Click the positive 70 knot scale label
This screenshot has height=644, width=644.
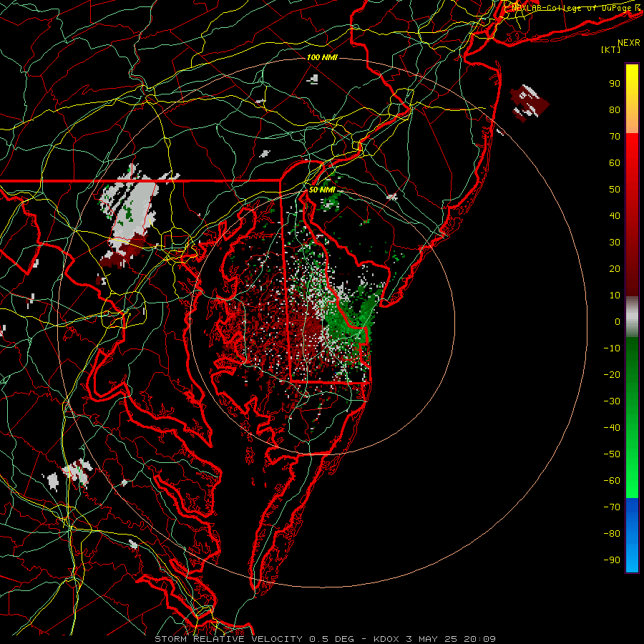(x=615, y=137)
